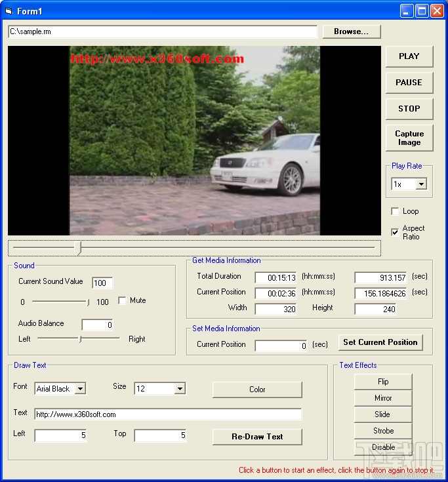Open the text Size dropdown
The image size is (448, 482).
pos(180,389)
